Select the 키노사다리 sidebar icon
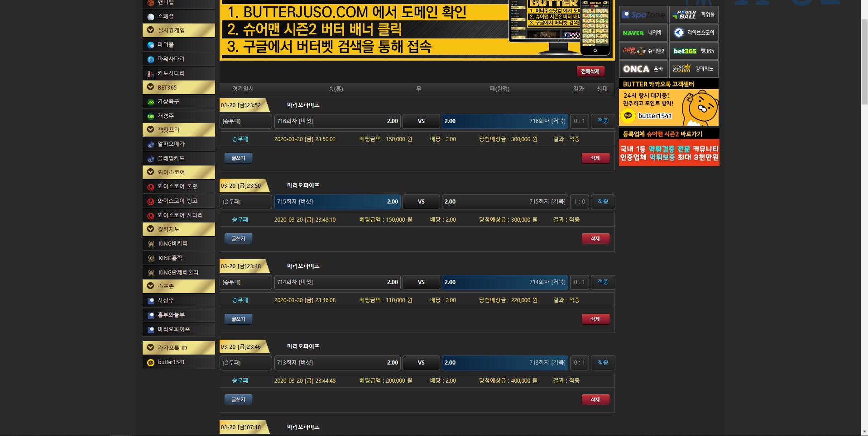 pos(151,74)
